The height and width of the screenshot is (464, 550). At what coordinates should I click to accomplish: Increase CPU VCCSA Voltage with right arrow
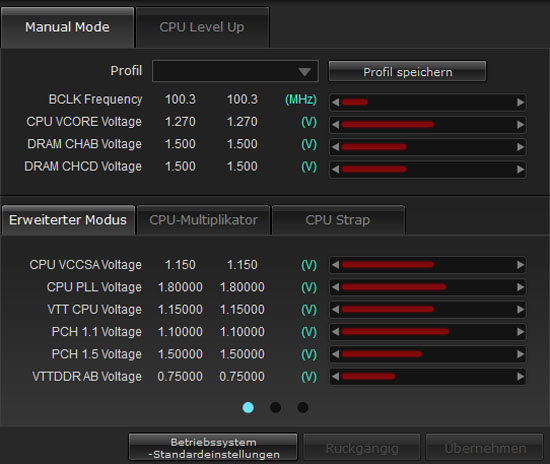[521, 265]
